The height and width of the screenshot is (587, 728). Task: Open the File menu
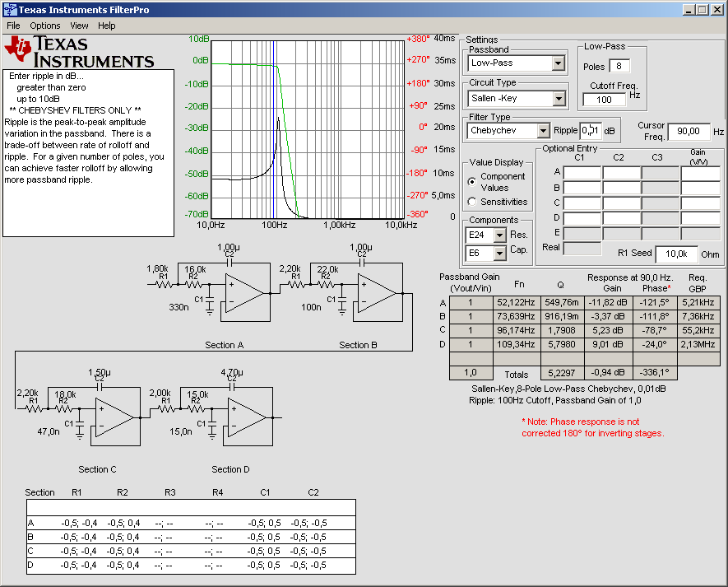[x=13, y=26]
